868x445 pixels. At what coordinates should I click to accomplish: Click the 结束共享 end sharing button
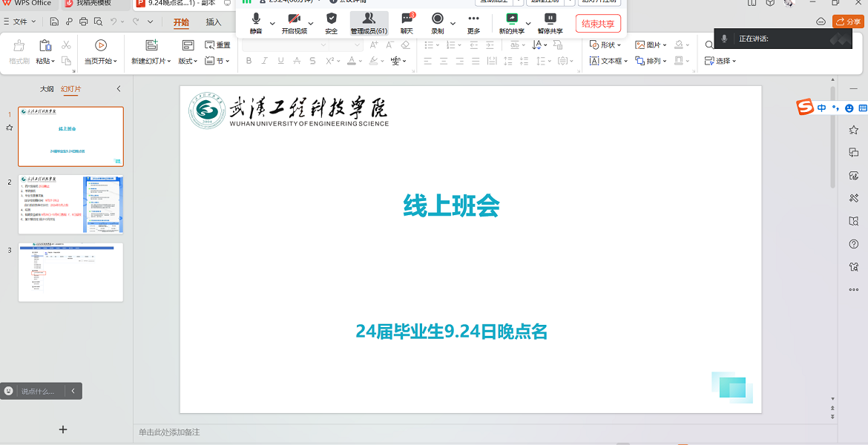click(x=598, y=24)
